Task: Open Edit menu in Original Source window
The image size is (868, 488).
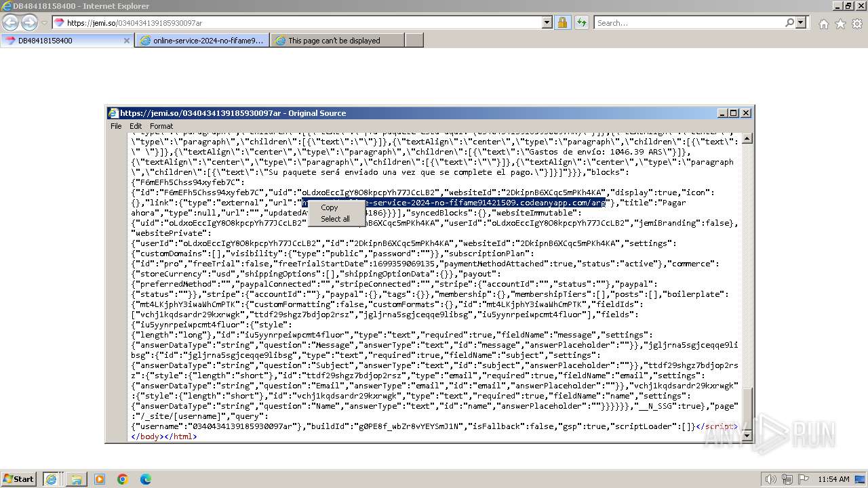Action: (x=136, y=126)
